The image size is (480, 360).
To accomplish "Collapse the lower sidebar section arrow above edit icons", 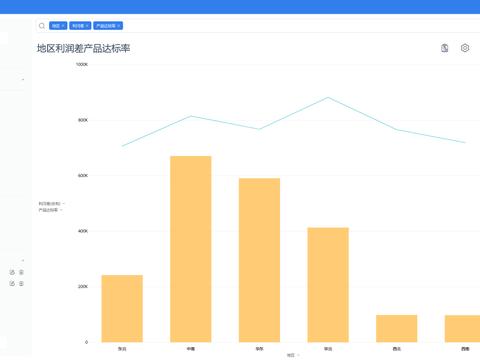I will [23, 260].
